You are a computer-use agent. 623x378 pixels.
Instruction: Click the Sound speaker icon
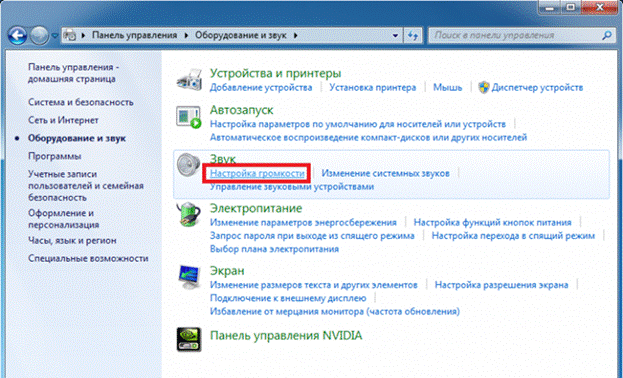(188, 165)
